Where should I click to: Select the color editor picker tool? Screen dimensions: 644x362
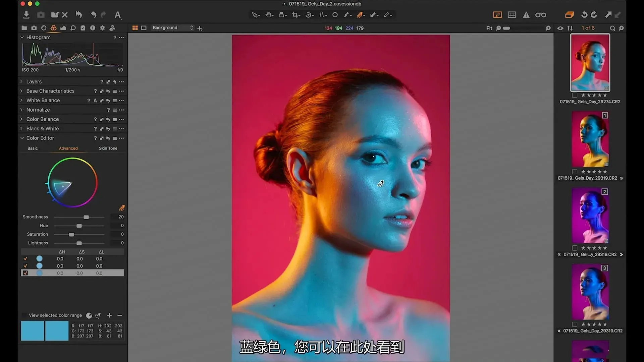tap(360, 15)
